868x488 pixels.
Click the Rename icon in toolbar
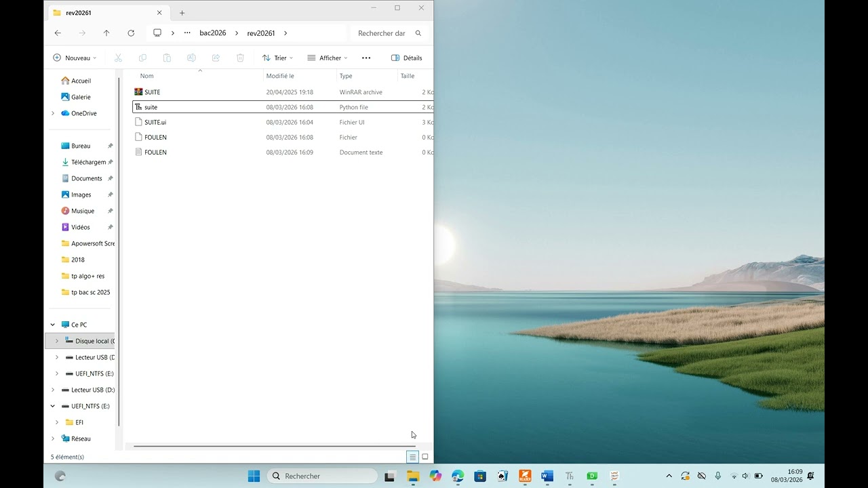[191, 58]
